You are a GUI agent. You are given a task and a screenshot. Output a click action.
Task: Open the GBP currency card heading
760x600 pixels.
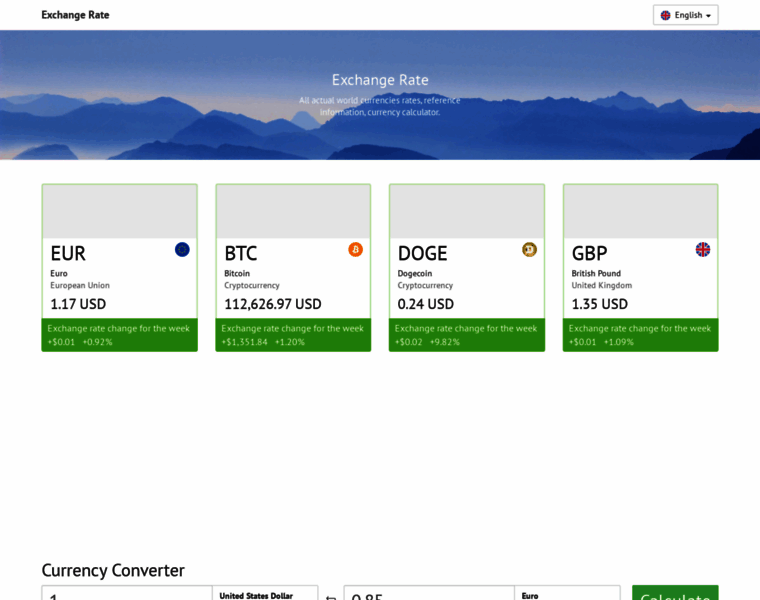pyautogui.click(x=589, y=254)
